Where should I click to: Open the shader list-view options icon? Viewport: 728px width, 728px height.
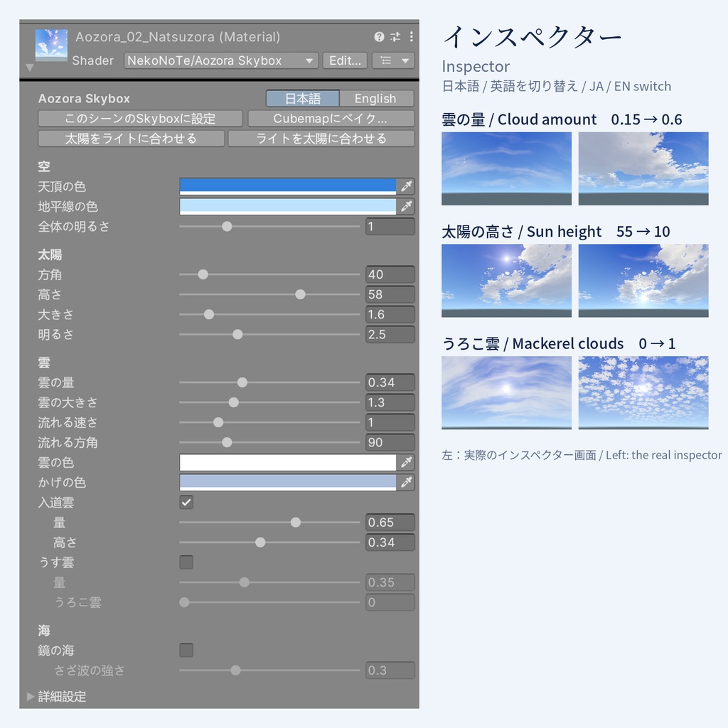[386, 60]
